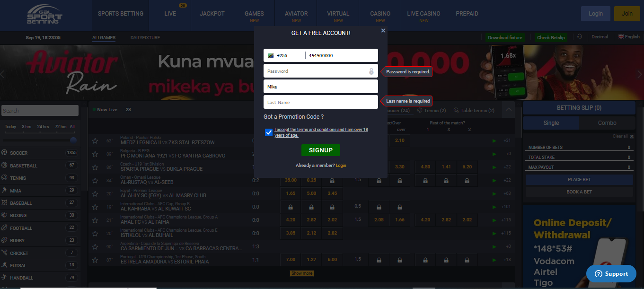Expand Got a Promotion Code section
The image size is (644, 289).
coord(293,117)
